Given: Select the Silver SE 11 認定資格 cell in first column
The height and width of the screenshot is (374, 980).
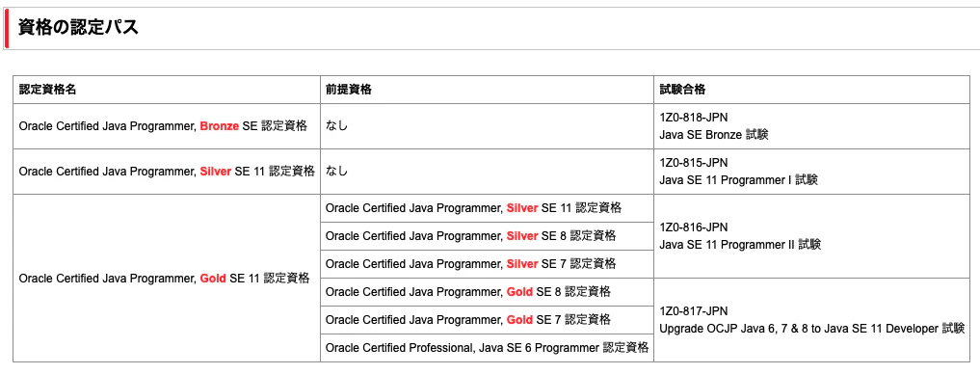Looking at the screenshot, I should pos(167,172).
